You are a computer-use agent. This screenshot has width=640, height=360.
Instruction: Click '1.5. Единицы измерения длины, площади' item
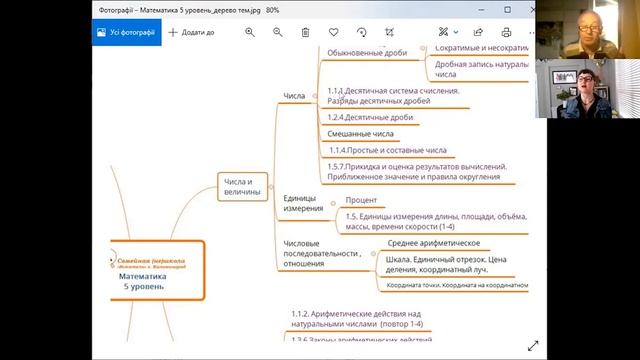[x=436, y=221]
